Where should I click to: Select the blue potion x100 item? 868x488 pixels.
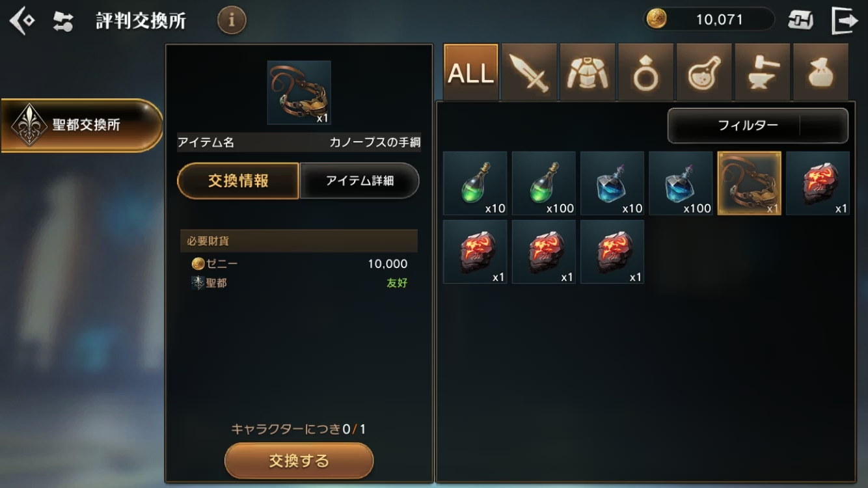(x=681, y=183)
